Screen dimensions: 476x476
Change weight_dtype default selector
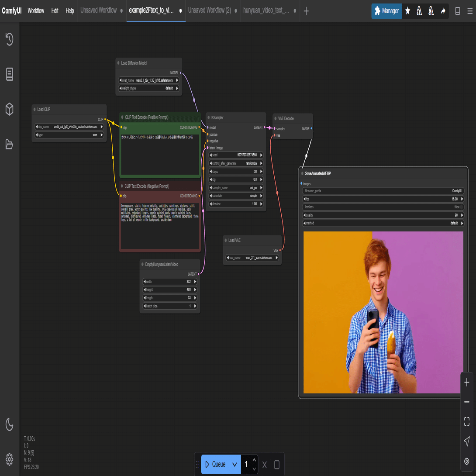point(148,88)
